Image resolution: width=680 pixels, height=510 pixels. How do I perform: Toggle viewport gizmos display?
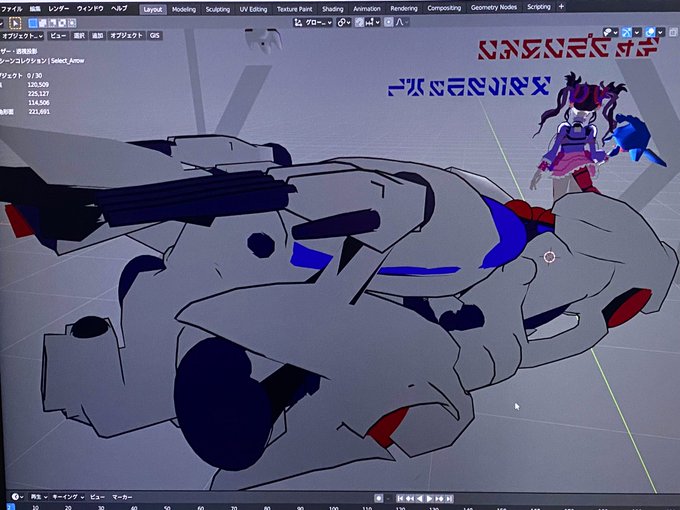coord(627,32)
